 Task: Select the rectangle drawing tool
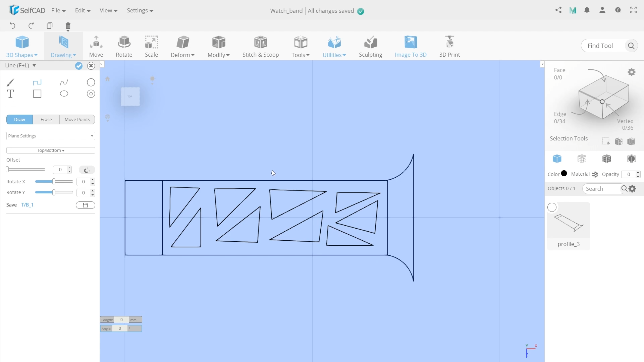[37, 94]
